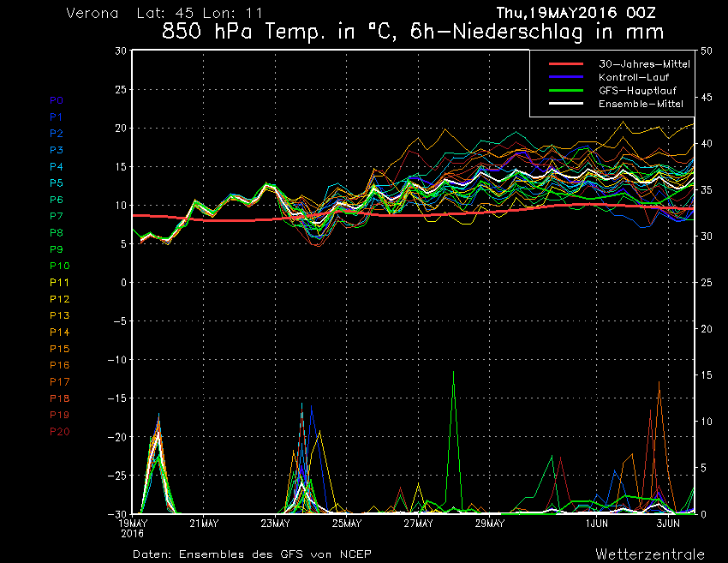
Task: Click the "-30" temperature axis label
Action: tap(117, 514)
